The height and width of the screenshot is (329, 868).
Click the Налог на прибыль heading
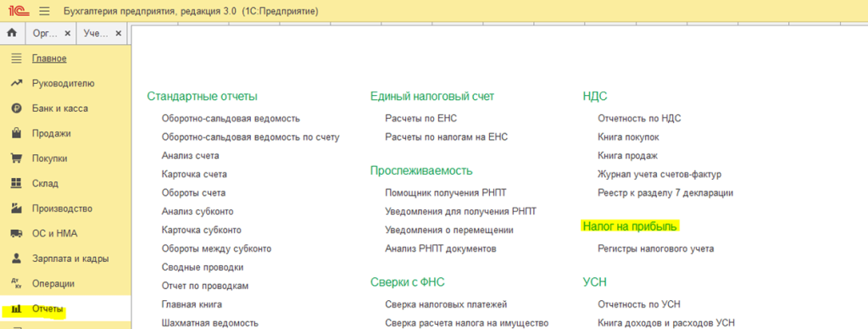pos(630,226)
